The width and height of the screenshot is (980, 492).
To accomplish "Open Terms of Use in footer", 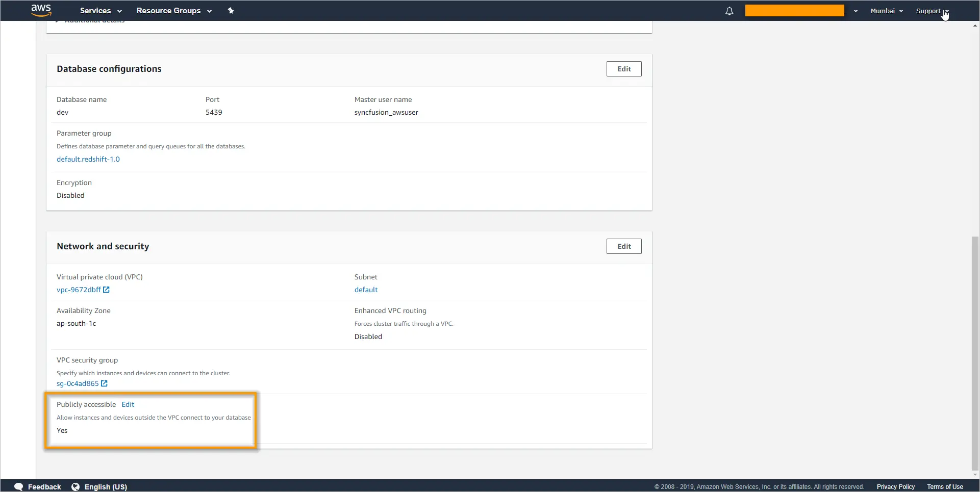I will [x=945, y=487].
